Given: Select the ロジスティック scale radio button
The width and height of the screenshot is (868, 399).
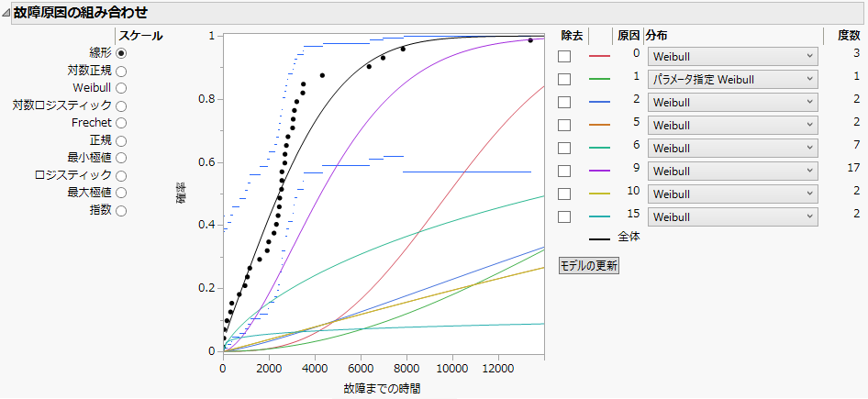Looking at the screenshot, I should (x=121, y=175).
